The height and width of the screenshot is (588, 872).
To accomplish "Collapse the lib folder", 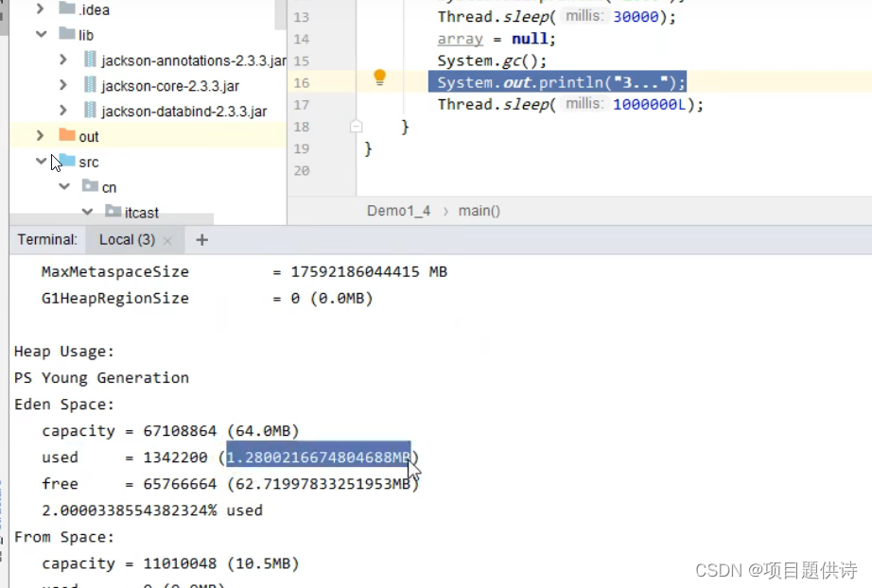I will coord(41,34).
